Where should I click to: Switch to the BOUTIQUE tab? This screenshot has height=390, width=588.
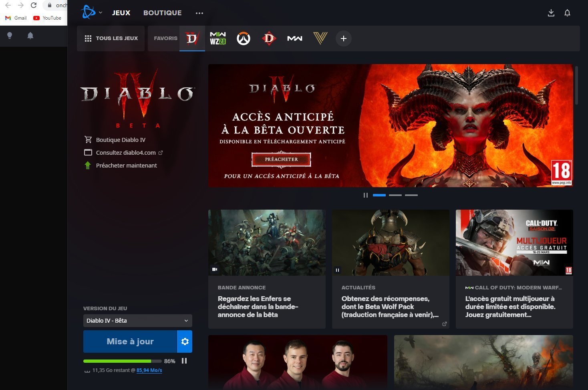pyautogui.click(x=162, y=13)
